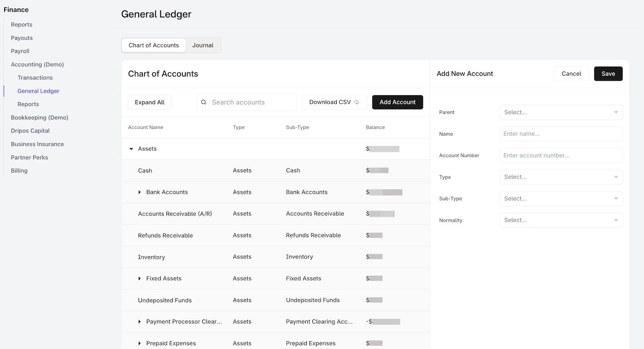The height and width of the screenshot is (349, 644).
Task: Switch to the Journal tab
Action: point(203,45)
